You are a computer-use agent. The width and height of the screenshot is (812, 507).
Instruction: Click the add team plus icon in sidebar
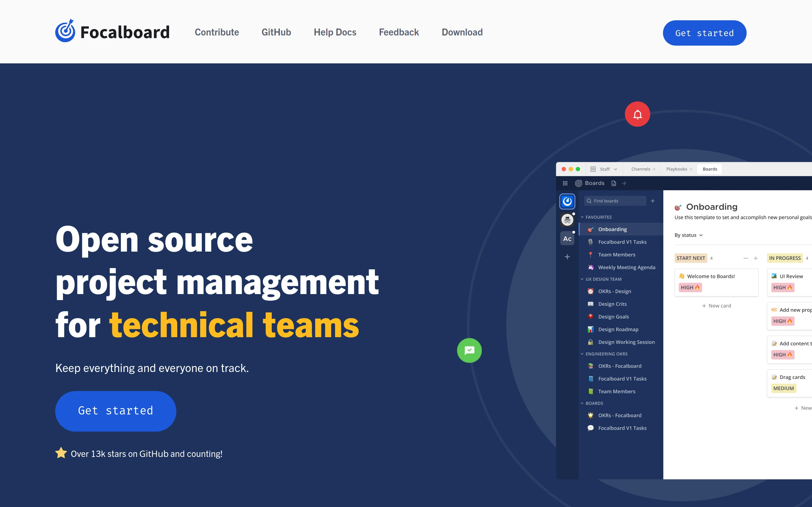point(567,257)
